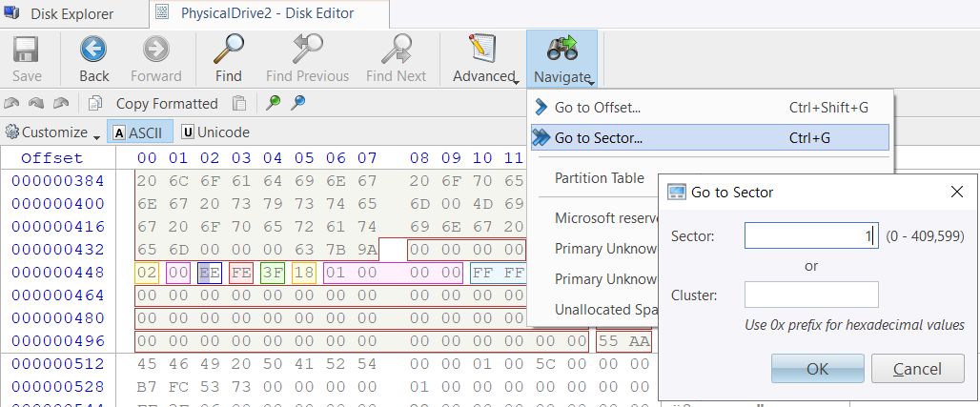Click the Paste clipboard icon
This screenshot has height=407, width=980.
pyautogui.click(x=240, y=104)
